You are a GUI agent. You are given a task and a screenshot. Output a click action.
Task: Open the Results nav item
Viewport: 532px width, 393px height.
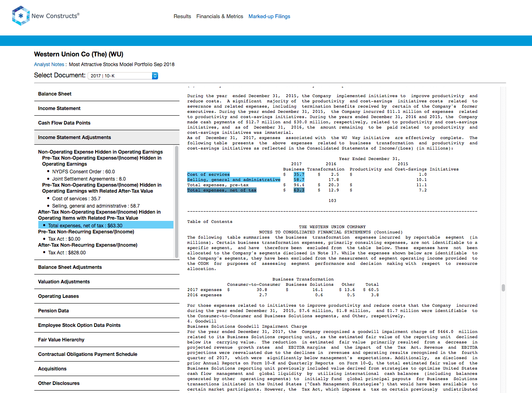tap(182, 17)
